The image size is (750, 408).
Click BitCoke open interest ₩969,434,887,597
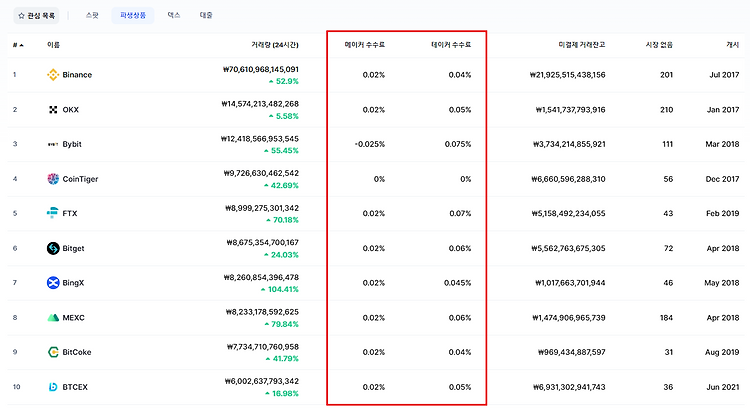pyautogui.click(x=572, y=352)
